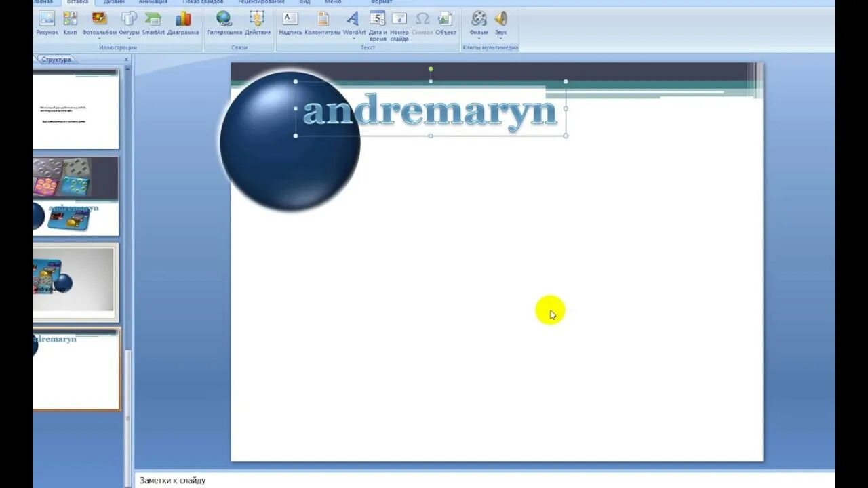Switch to the Дизайн ribbon tab
This screenshot has width=868, height=488.
coord(114,2)
